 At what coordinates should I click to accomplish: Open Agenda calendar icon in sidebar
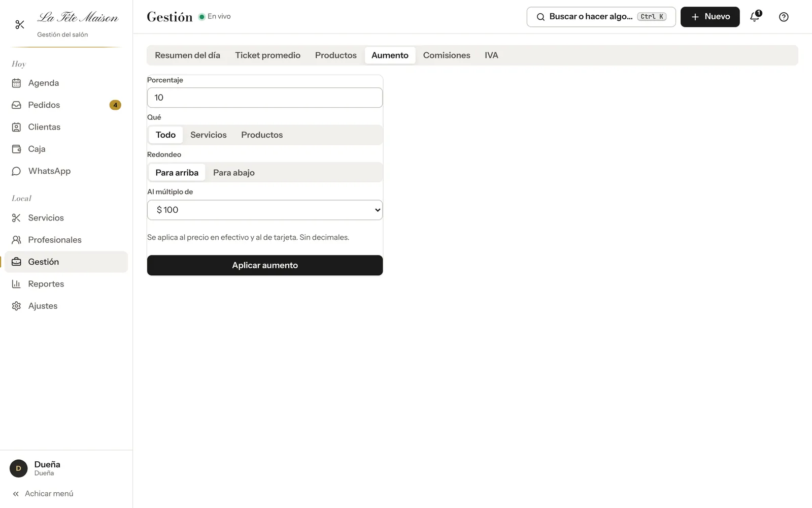click(x=16, y=83)
